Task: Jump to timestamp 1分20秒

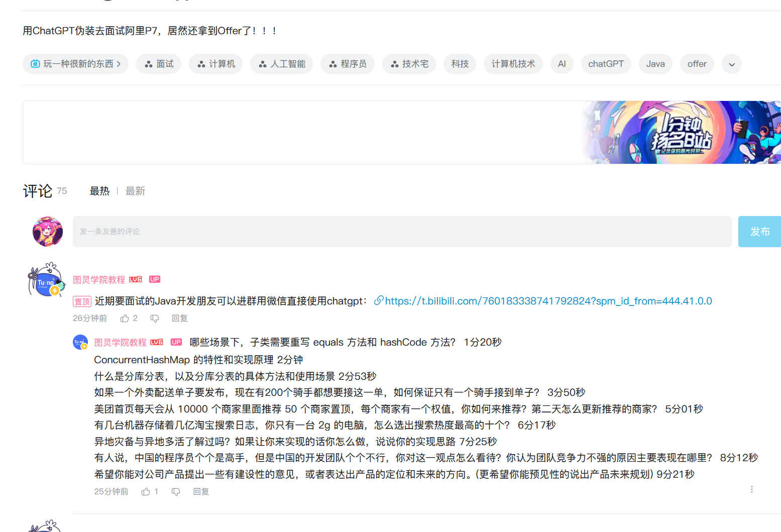Action: coord(482,342)
